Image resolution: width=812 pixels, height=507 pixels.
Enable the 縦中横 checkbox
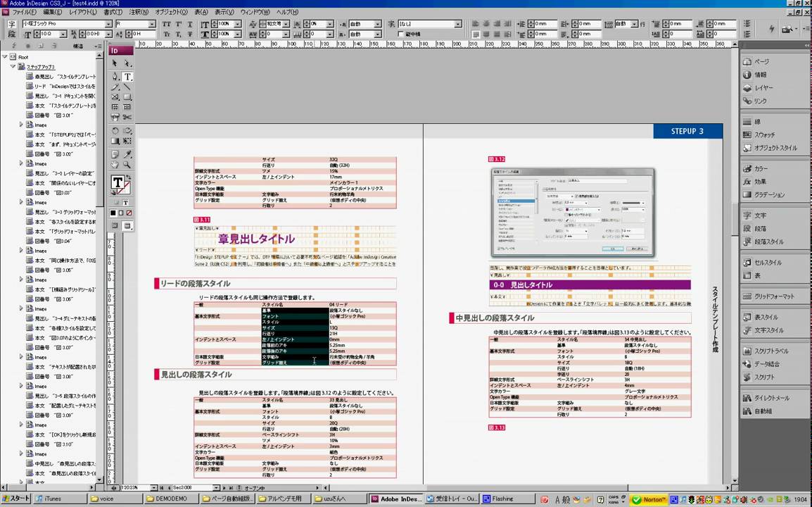tap(401, 35)
